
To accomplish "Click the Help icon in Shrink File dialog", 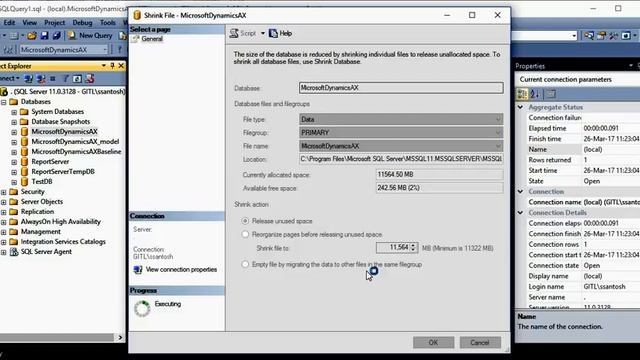I will (273, 33).
